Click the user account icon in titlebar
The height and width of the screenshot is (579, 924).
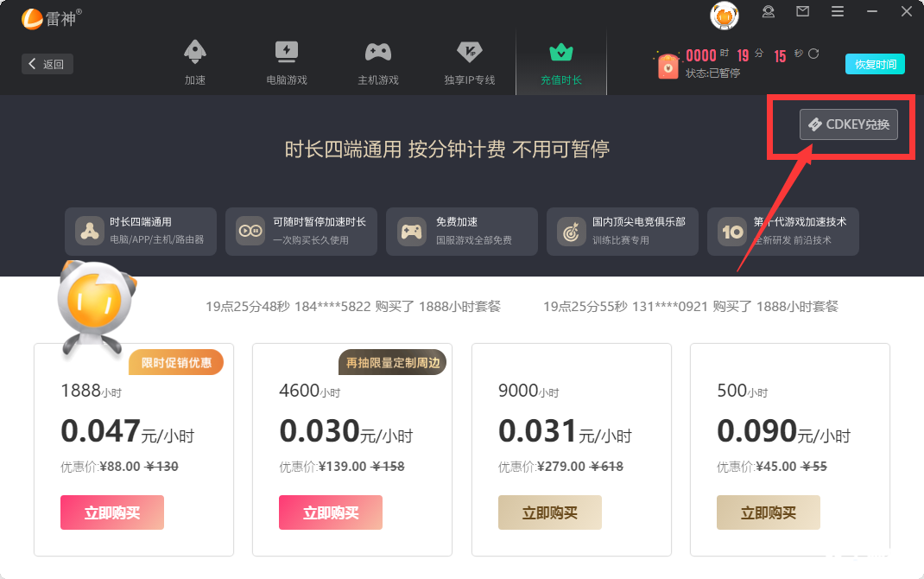[x=768, y=11]
